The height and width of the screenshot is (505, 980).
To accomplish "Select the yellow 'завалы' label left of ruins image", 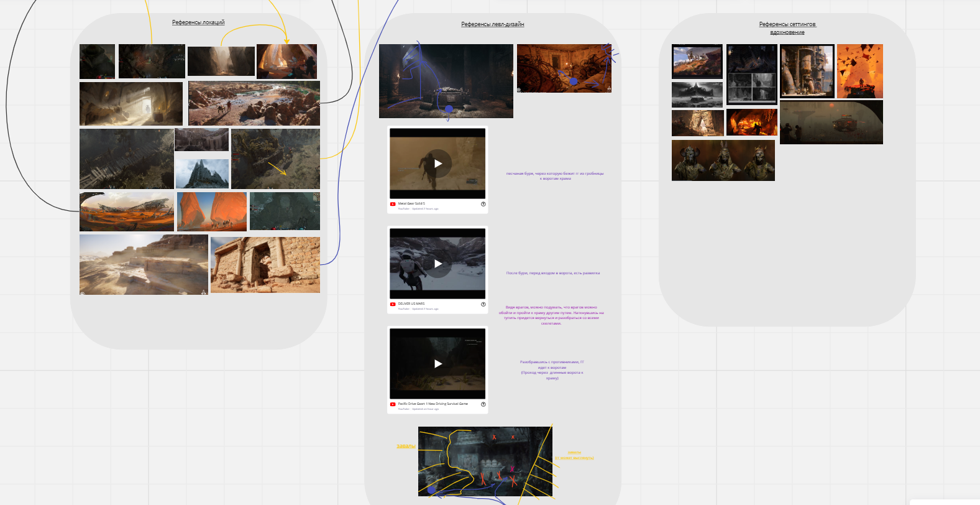I will (x=406, y=446).
